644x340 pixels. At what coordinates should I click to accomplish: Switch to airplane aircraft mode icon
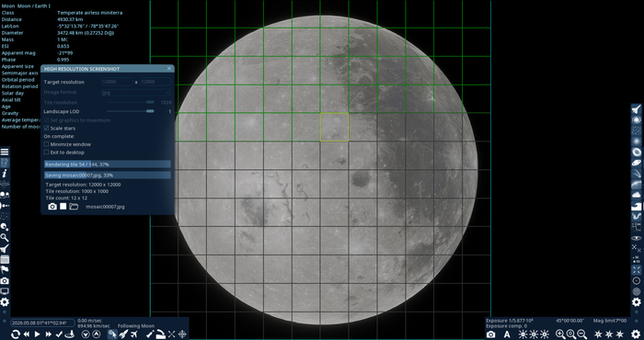(134, 334)
